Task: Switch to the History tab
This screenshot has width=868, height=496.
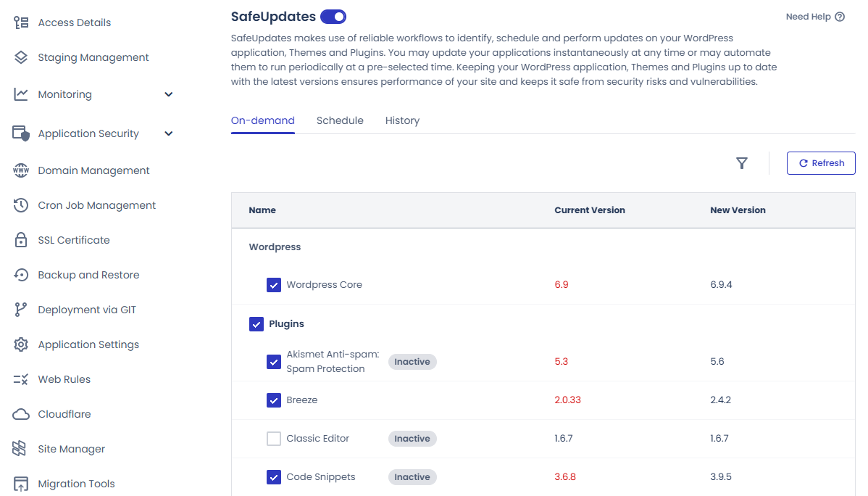Action: [x=402, y=120]
